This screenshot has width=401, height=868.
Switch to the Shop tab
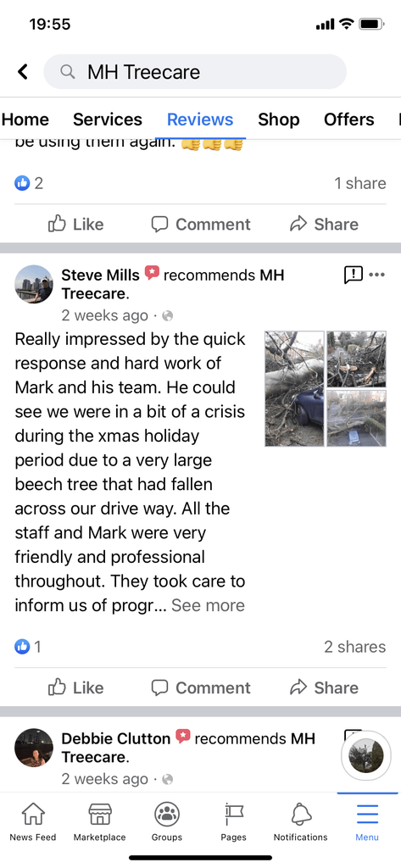279,120
